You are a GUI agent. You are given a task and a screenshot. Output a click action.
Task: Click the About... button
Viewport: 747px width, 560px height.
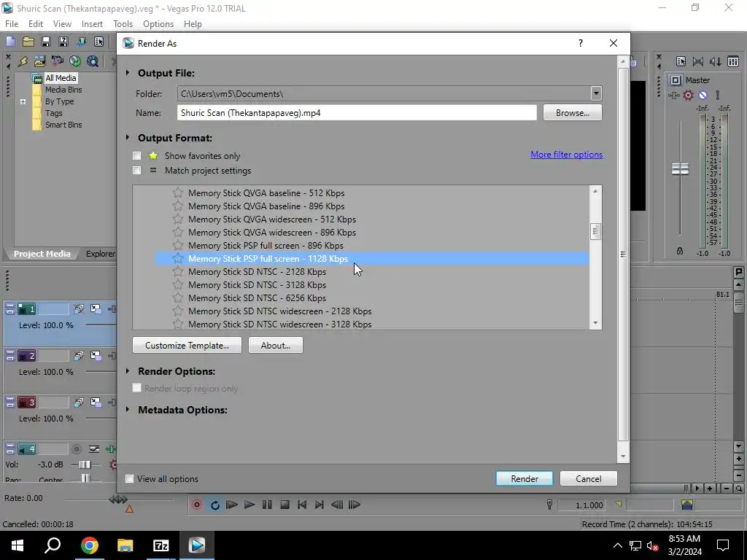(275, 345)
